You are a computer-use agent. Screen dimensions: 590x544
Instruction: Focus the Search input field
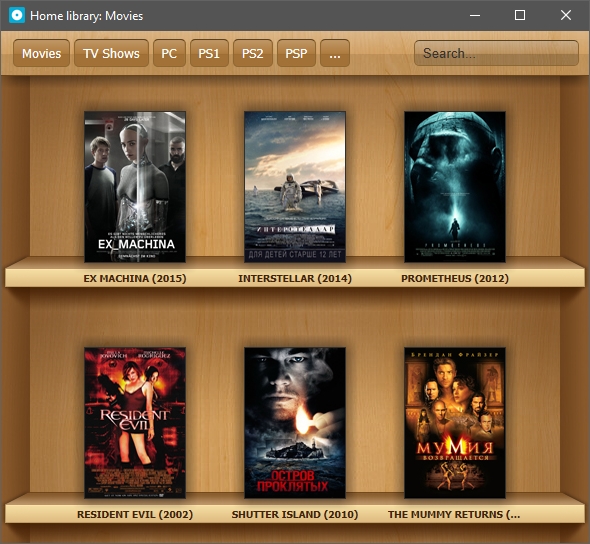(x=496, y=53)
